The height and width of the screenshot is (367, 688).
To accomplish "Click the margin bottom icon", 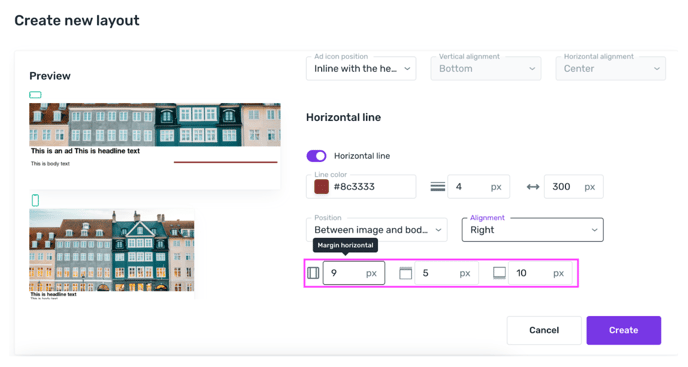I will click(499, 273).
